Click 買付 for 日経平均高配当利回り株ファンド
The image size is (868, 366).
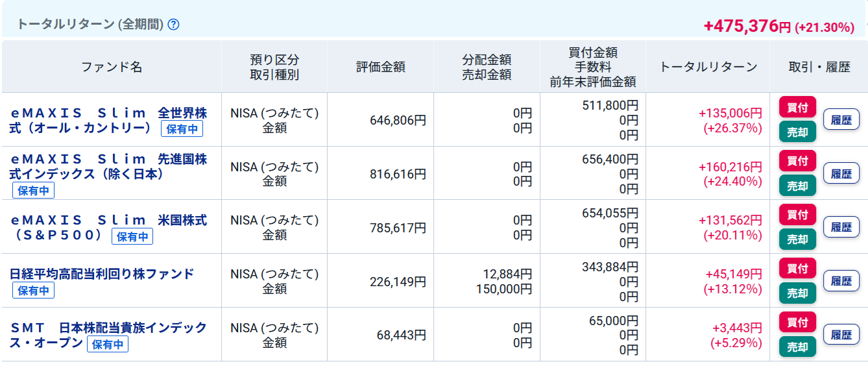(797, 268)
